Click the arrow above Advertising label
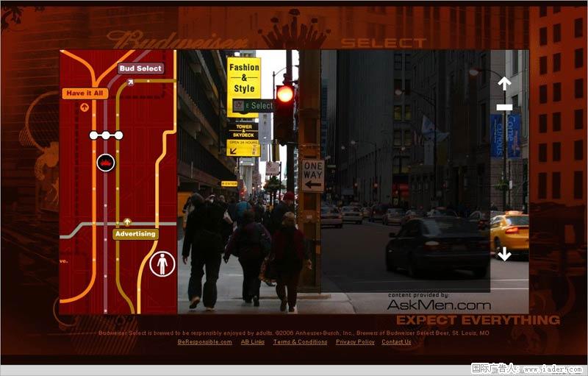Screen dimensions: 588x376 [x=127, y=221]
